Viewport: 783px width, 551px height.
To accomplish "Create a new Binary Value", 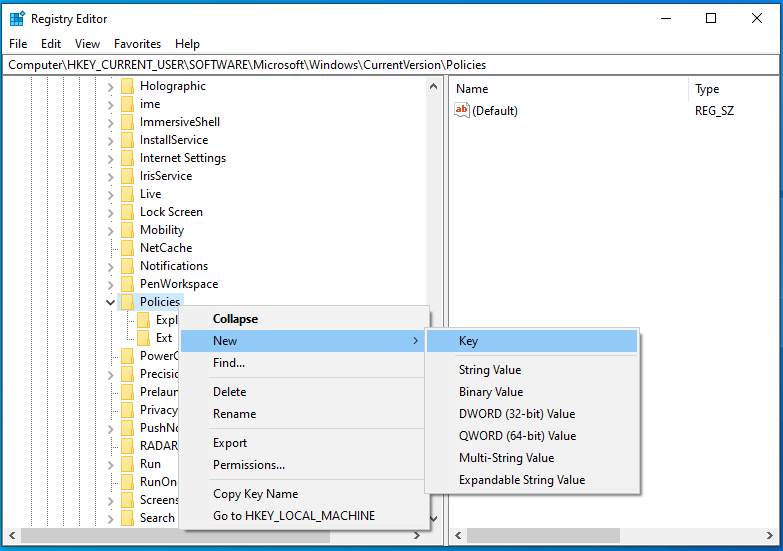I will click(532, 392).
